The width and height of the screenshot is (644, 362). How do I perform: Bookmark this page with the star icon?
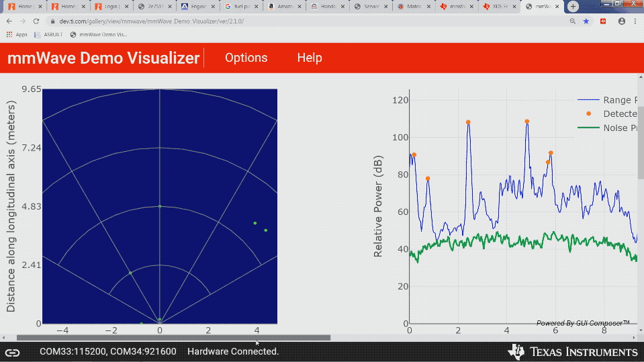coord(586,21)
